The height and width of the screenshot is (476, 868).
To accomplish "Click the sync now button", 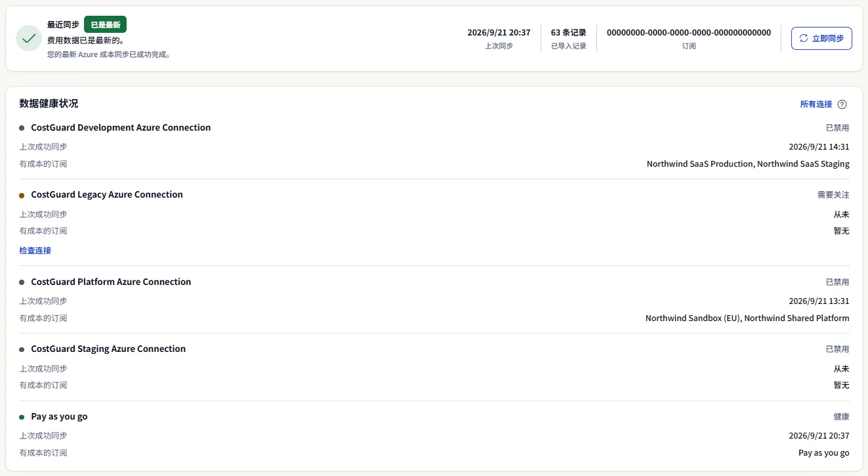I will [821, 38].
